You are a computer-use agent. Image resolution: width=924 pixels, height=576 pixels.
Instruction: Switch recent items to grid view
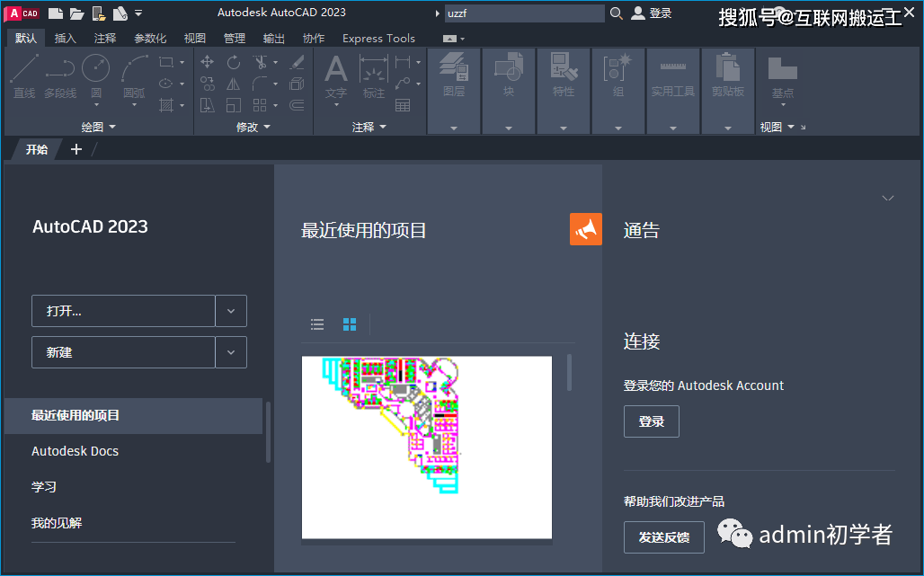tap(350, 324)
